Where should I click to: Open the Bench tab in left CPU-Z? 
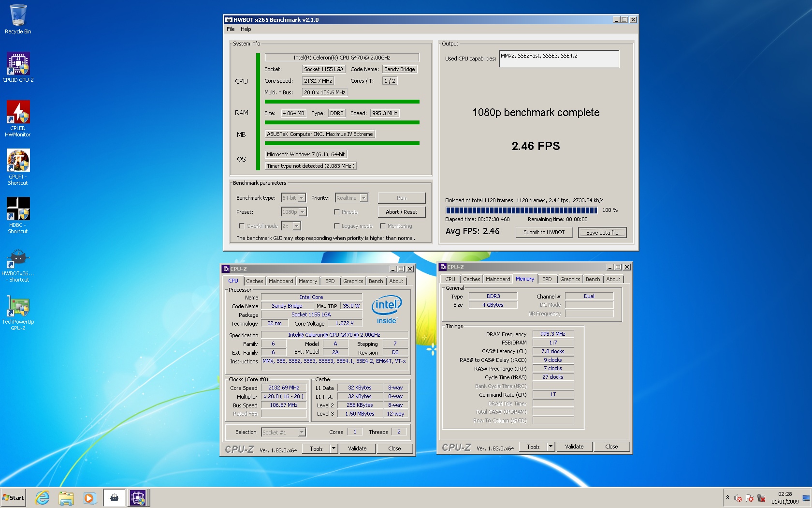coord(376,281)
